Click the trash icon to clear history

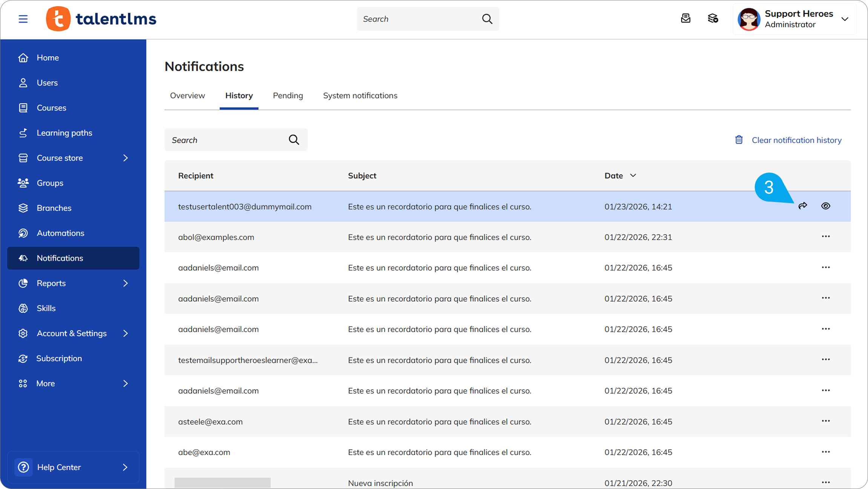click(x=739, y=140)
